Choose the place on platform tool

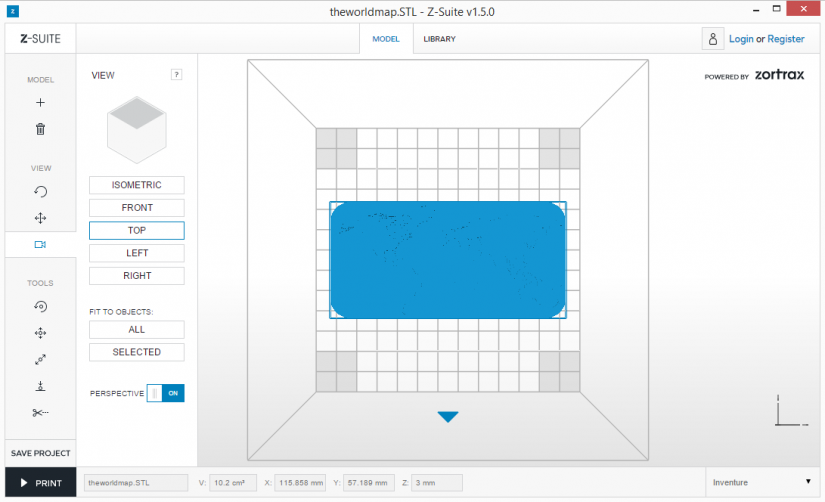point(41,386)
